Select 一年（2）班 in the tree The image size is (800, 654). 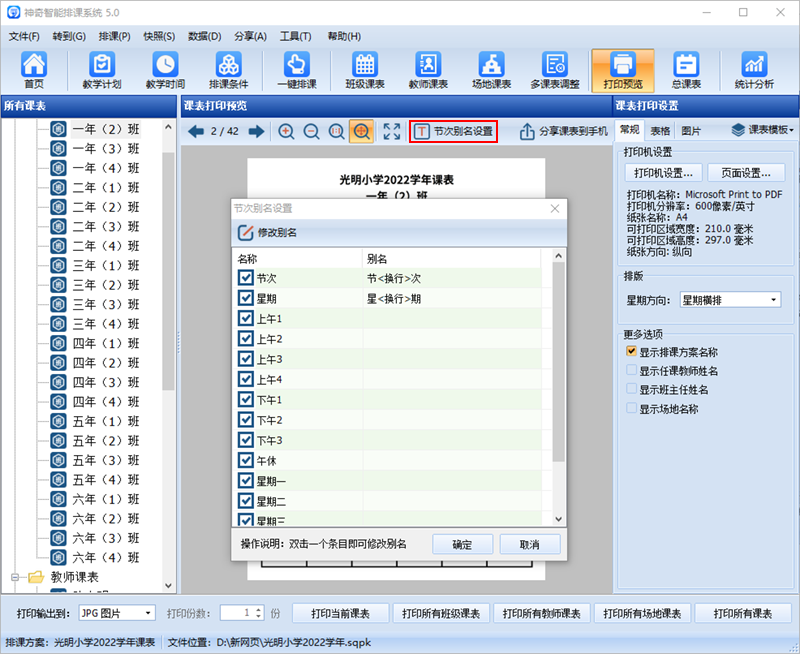tap(106, 129)
